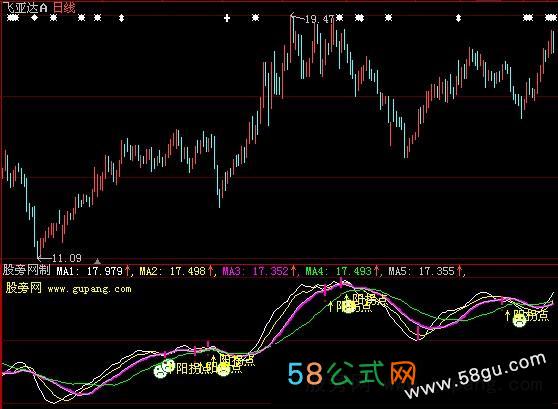Screen dimensions: 558x409
Task: Click the face icon at the far-right 阳拐点 signal
Action: [x=519, y=321]
